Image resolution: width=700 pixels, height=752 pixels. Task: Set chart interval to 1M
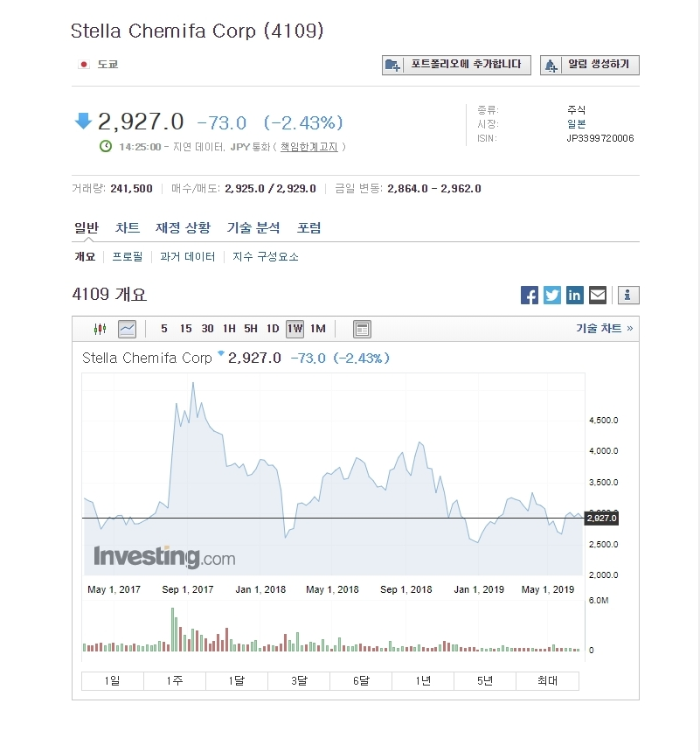pyautogui.click(x=317, y=329)
